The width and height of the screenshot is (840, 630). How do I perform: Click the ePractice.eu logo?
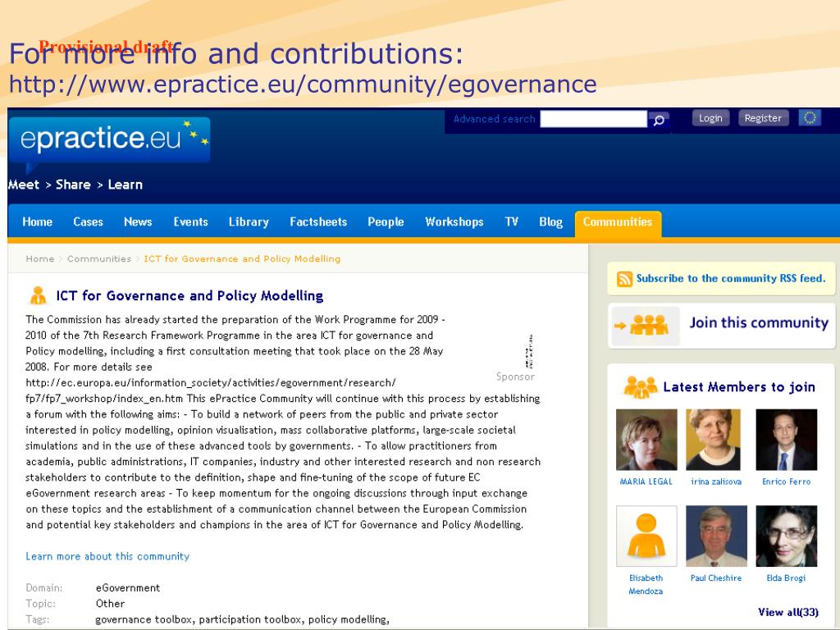(x=109, y=139)
